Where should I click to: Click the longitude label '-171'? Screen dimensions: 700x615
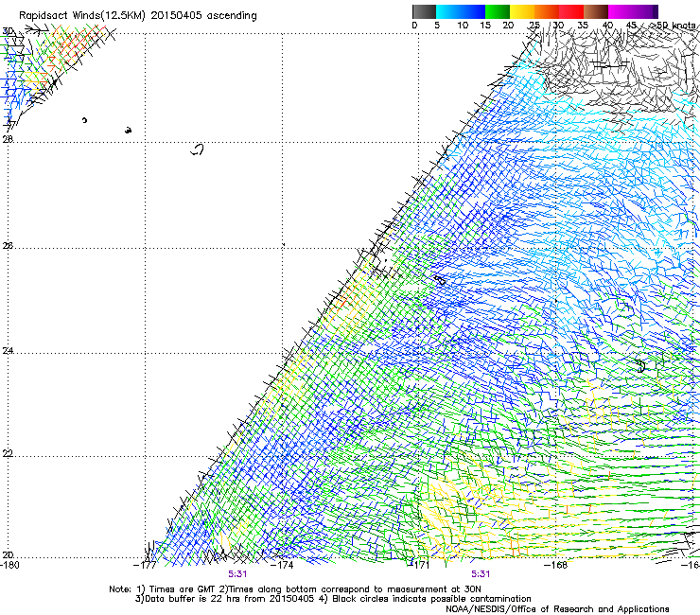(419, 565)
